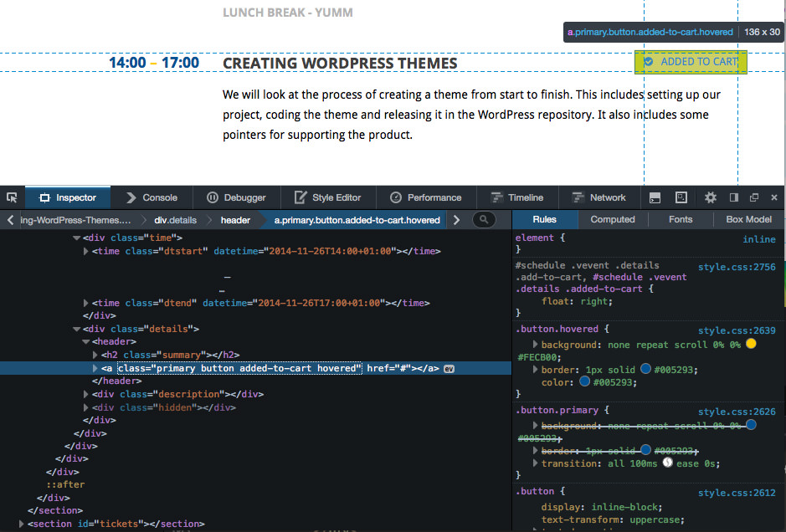This screenshot has height=532, width=786.
Task: Open the yellow #FECB00 background swatch
Action: pos(751,344)
